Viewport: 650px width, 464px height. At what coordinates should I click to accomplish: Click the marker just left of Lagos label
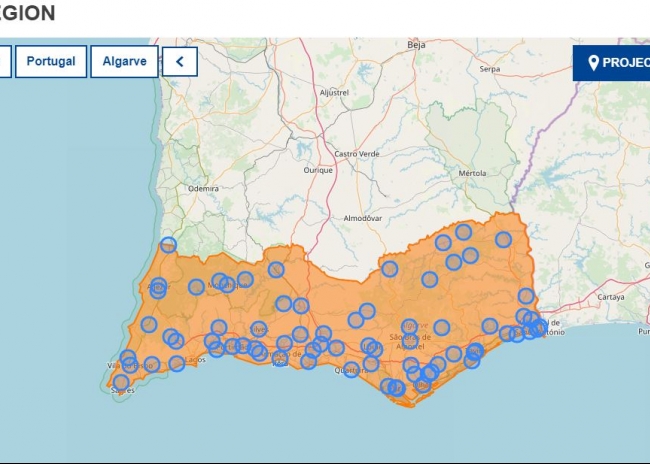coord(177,363)
